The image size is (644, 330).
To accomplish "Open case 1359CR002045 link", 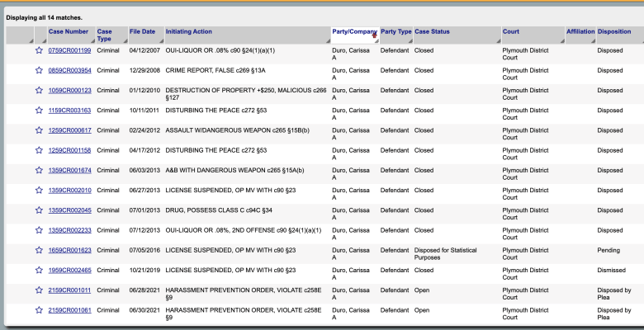I will click(70, 210).
